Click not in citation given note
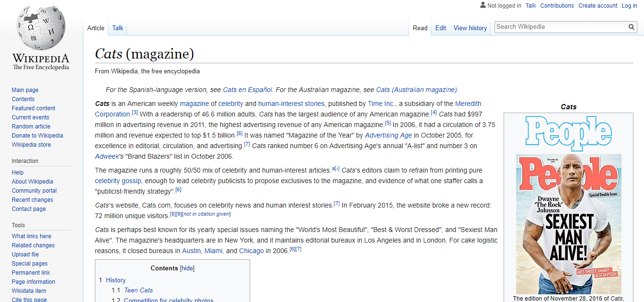 click(207, 214)
